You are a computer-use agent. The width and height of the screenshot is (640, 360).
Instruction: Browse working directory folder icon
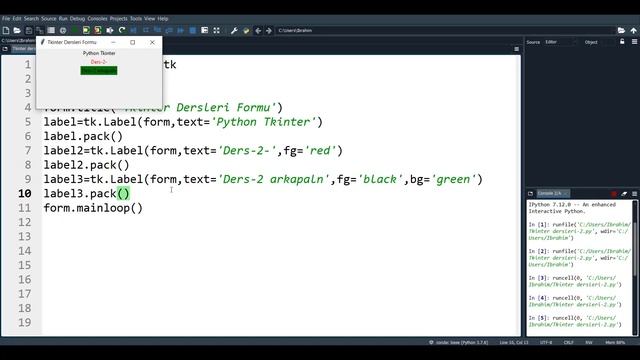621,31
